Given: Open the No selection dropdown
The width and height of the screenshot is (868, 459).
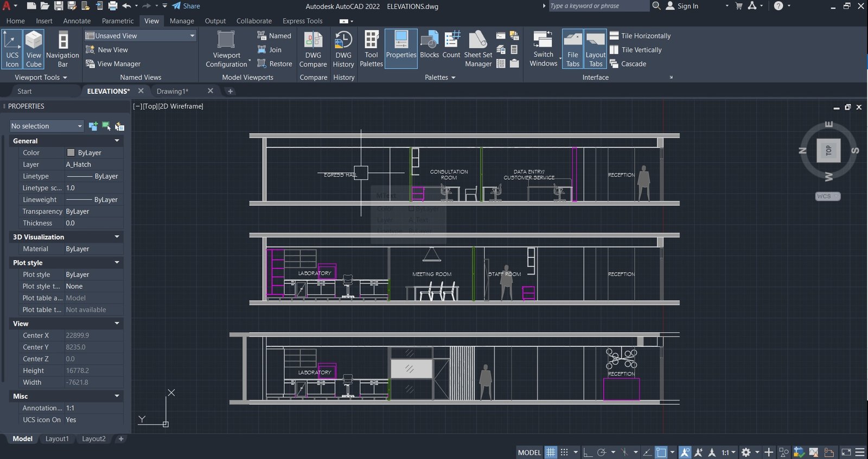Looking at the screenshot, I should tap(47, 126).
